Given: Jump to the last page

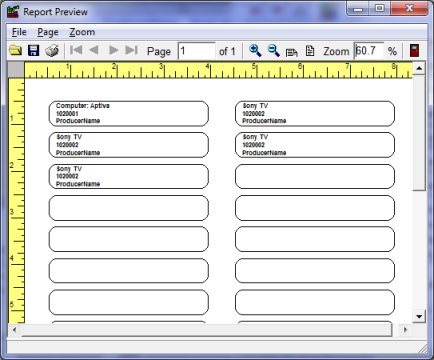Looking at the screenshot, I should point(131,50).
